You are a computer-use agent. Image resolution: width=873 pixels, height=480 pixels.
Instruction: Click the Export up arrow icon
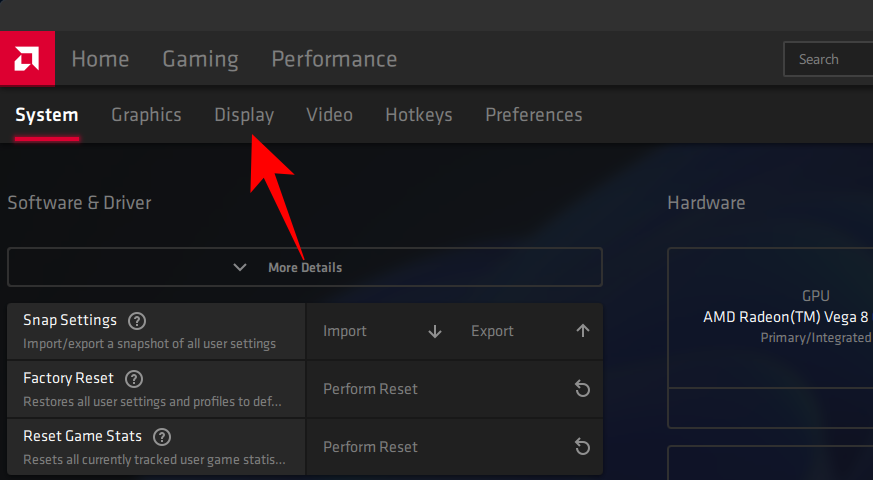tap(583, 331)
